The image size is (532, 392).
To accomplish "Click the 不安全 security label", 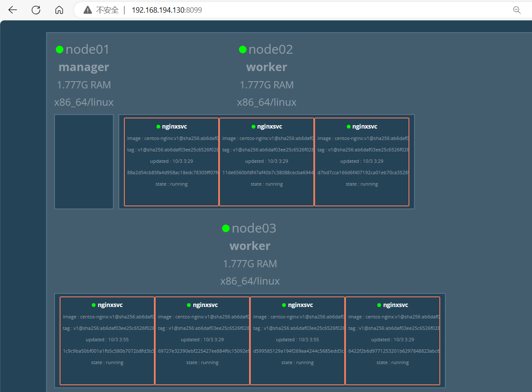I will pyautogui.click(x=107, y=10).
